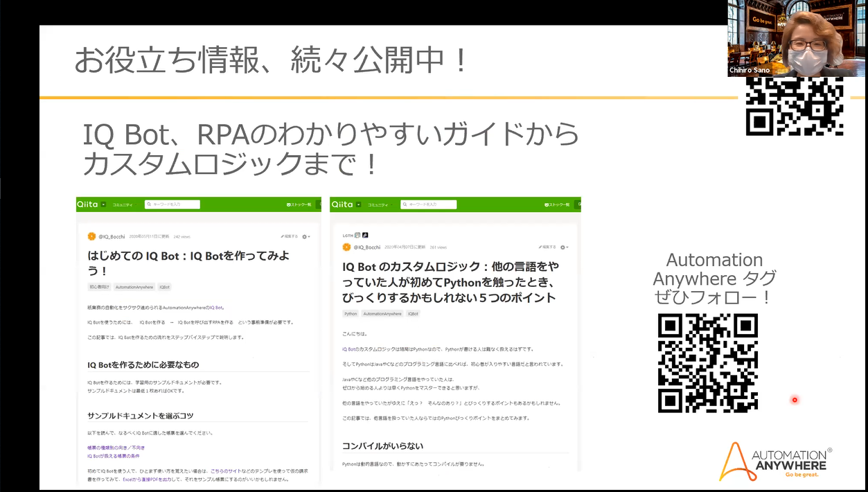Select AutomationAnywhere tag on はじめての IQ Bot article
The height and width of the screenshot is (492, 868).
click(134, 287)
